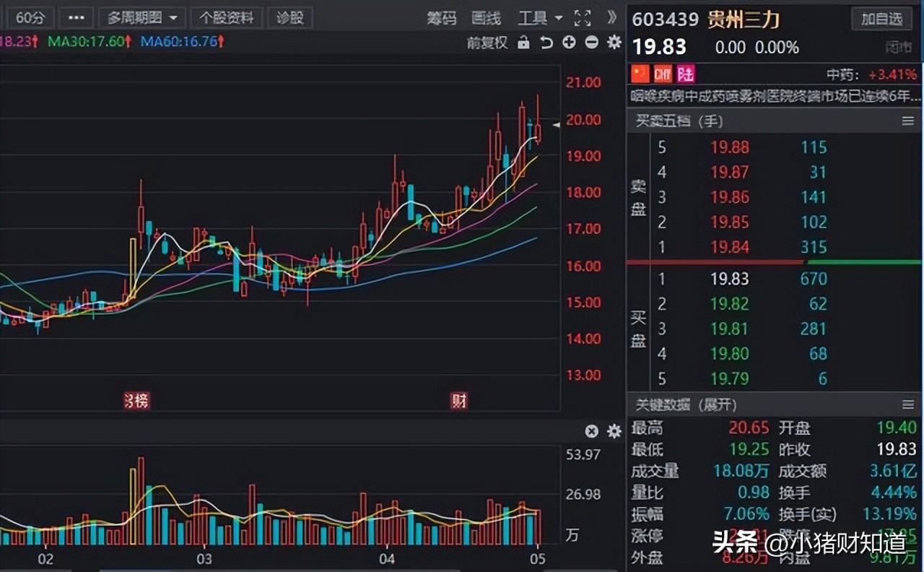924x572 pixels.
Task: Click the yellow chip distribution 筹码 toolbar item
Action: click(441, 18)
